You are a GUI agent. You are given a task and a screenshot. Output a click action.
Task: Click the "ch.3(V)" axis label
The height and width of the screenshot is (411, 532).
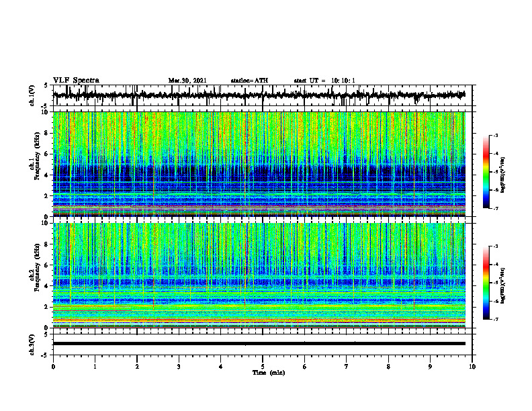tap(32, 345)
